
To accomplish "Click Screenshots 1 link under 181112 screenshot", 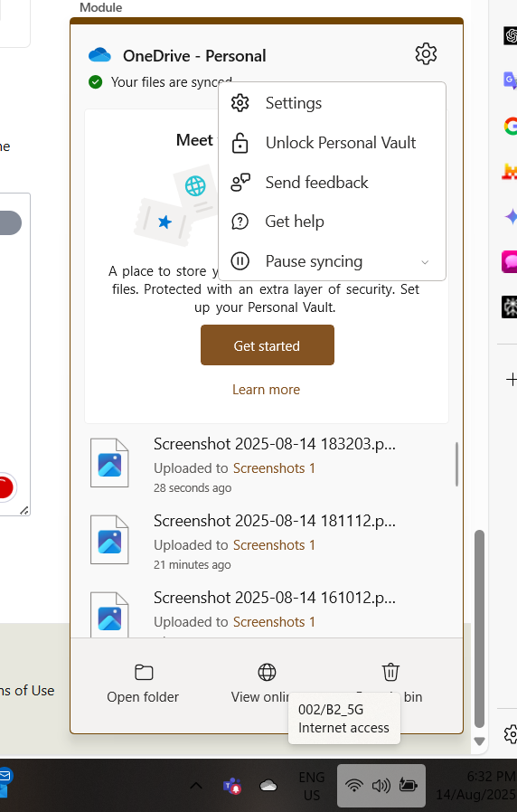I will pyautogui.click(x=274, y=544).
